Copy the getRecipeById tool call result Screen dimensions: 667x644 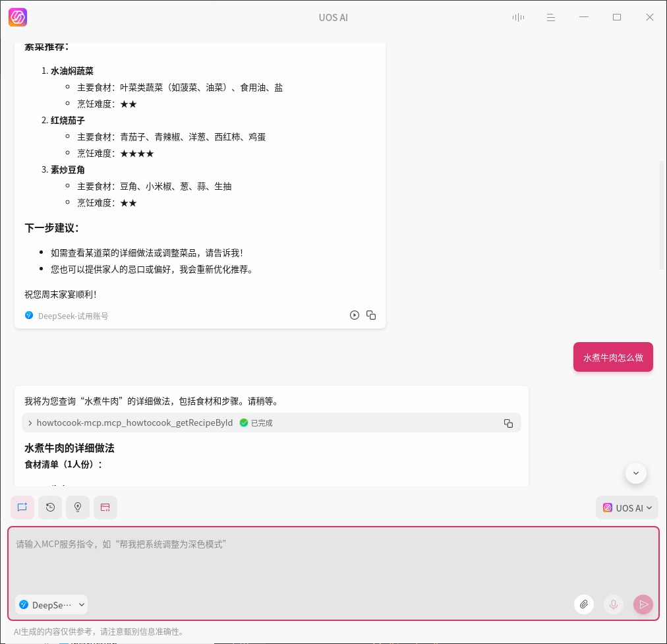click(x=508, y=423)
